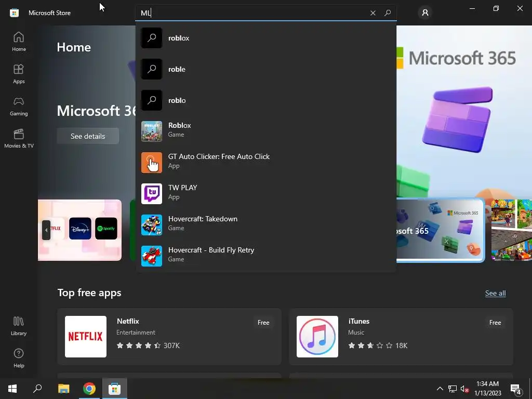Click the iTunes app title text
This screenshot has height=399, width=532.
(x=359, y=321)
